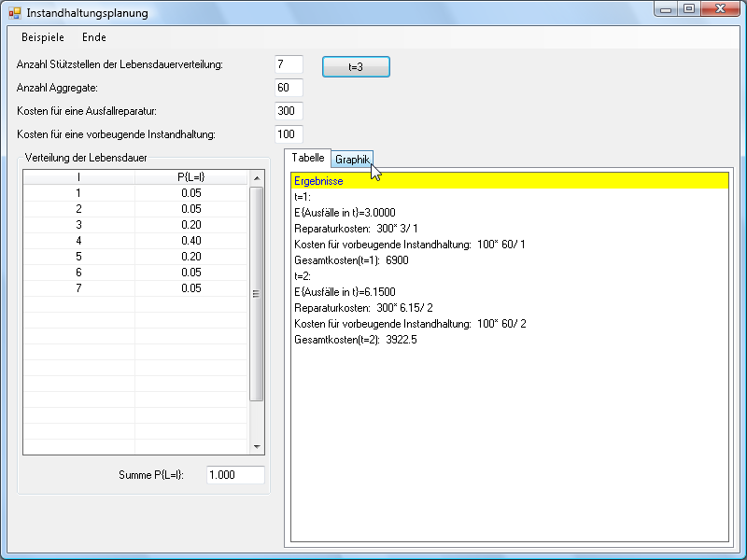The image size is (747, 560).
Task: Open the Beispiele menu
Action: [x=43, y=37]
